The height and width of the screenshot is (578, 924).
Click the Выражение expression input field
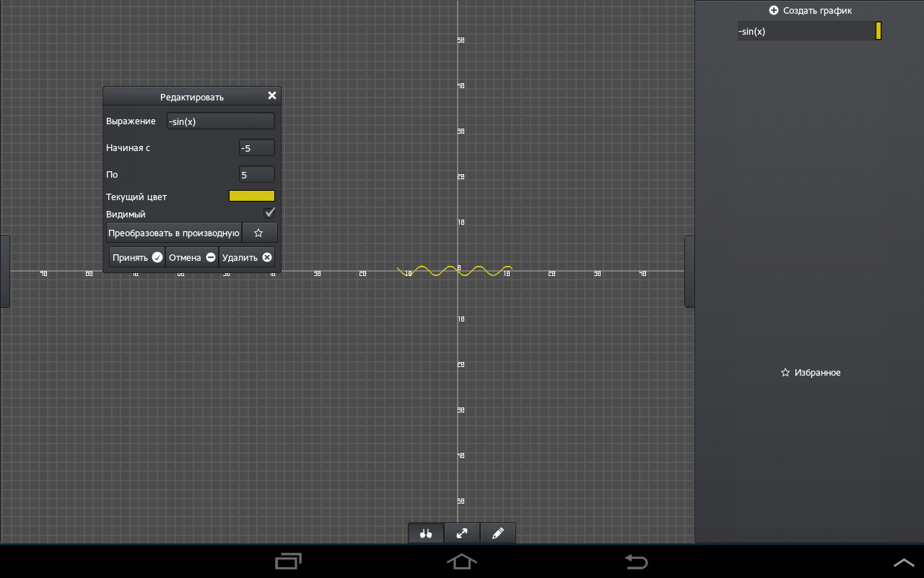(x=220, y=121)
